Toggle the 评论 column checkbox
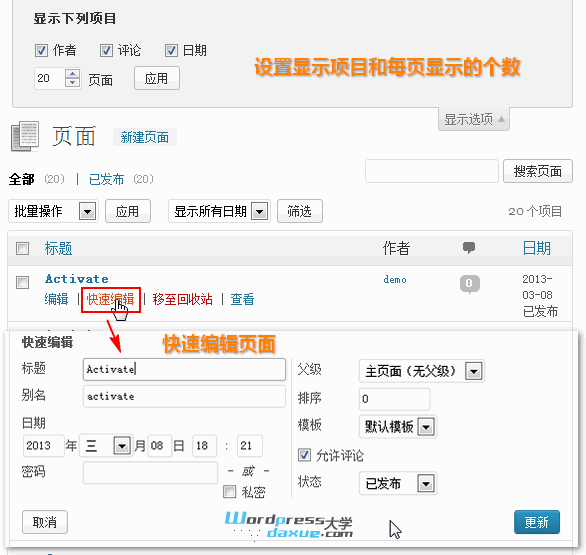The width and height of the screenshot is (586, 555). pyautogui.click(x=106, y=50)
